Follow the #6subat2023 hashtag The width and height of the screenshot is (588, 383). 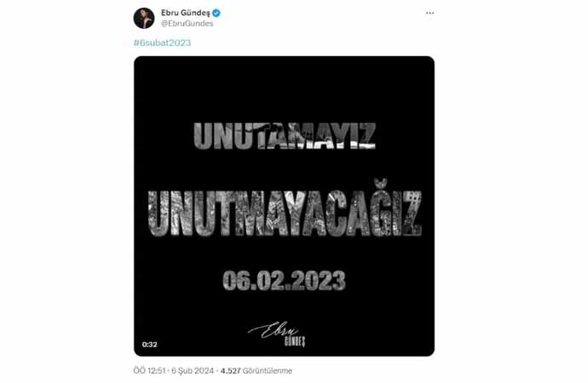(x=162, y=43)
